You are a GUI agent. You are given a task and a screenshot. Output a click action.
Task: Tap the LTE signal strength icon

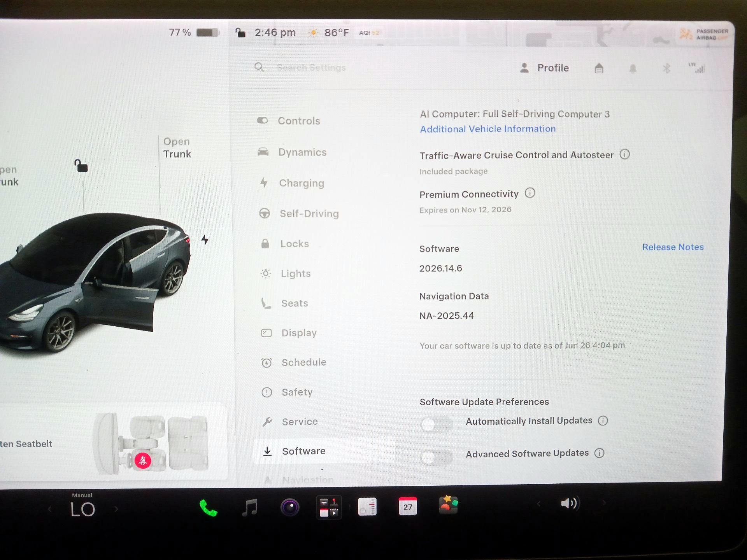(697, 68)
